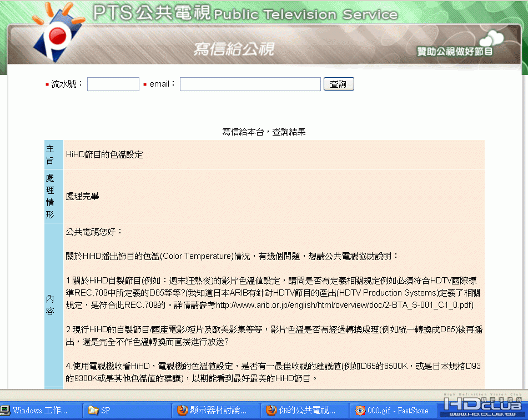Click the paragraph starting 2.現行HiHD的自製節目
Screen dimensions: 528x420
pos(274,336)
